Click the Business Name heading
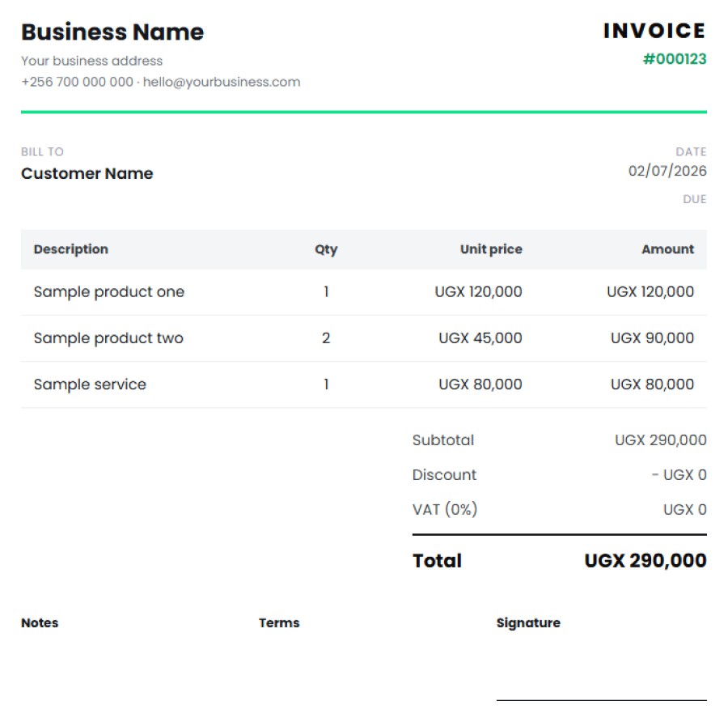The width and height of the screenshot is (728, 722). (x=112, y=32)
